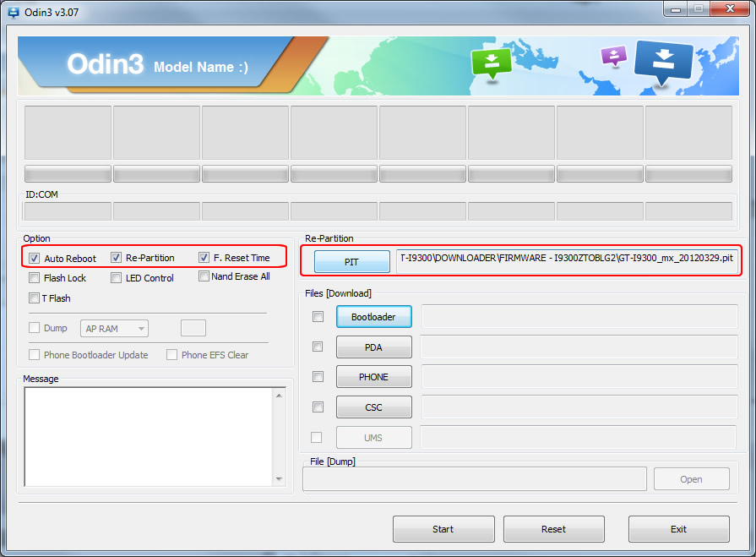The height and width of the screenshot is (557, 756).
Task: Click inside the Message log box
Action: point(149,437)
